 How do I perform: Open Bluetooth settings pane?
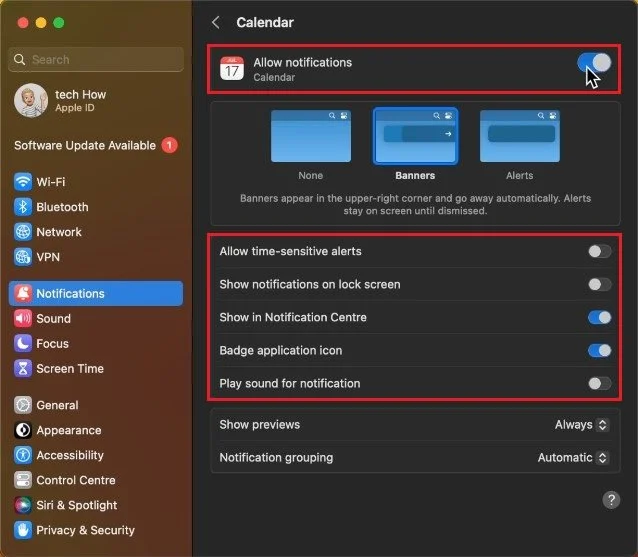pos(96,207)
